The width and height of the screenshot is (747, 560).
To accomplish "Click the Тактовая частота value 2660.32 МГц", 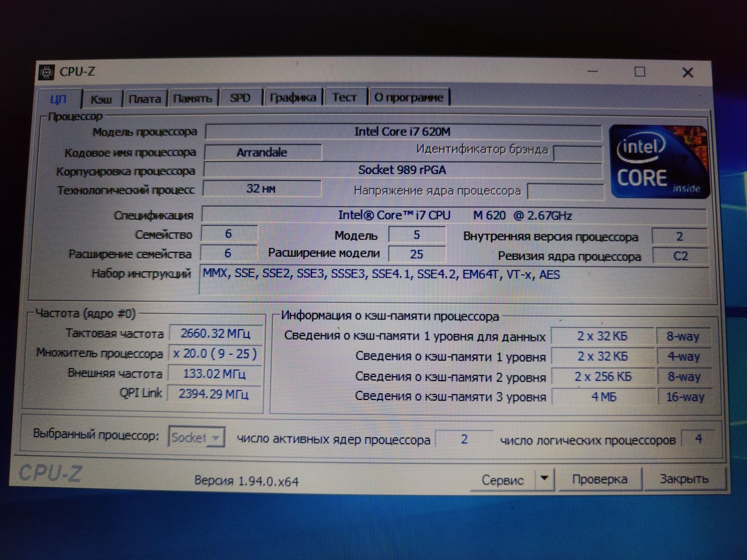I will tap(216, 334).
